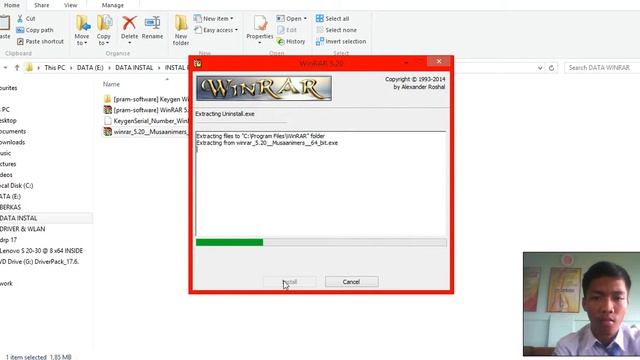Open the Properties icon in ribbon
The width and height of the screenshot is (640, 360).
pos(260,23)
